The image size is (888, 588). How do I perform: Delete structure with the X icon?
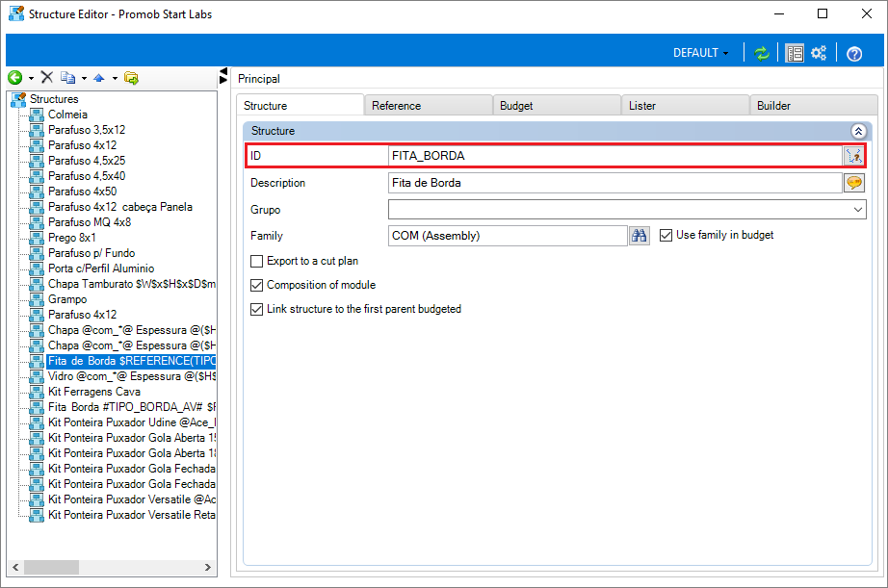(47, 78)
